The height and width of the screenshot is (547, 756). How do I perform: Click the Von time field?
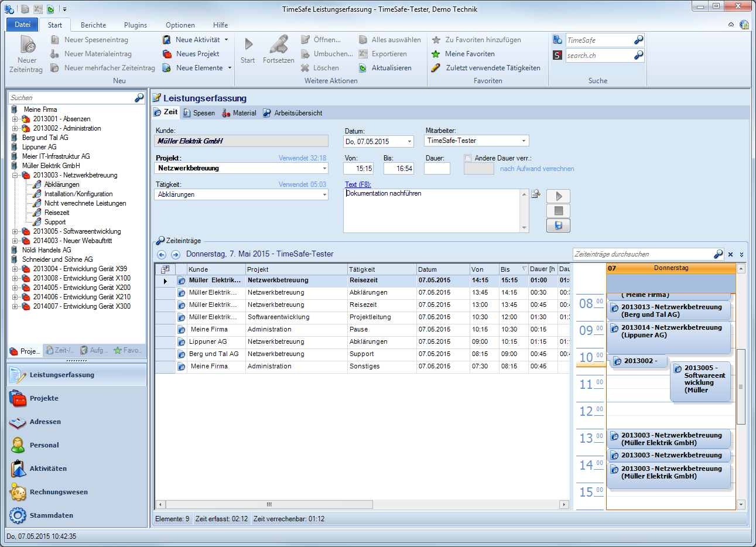coord(358,169)
